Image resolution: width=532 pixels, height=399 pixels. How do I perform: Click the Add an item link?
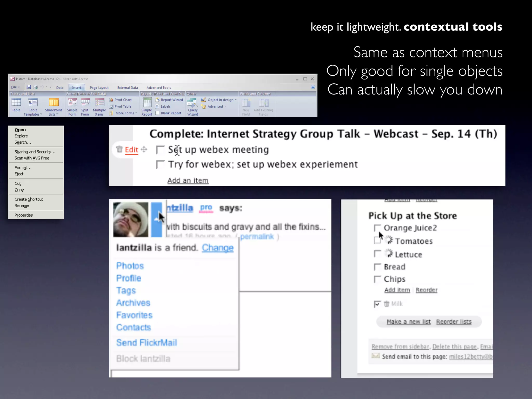coord(188,180)
